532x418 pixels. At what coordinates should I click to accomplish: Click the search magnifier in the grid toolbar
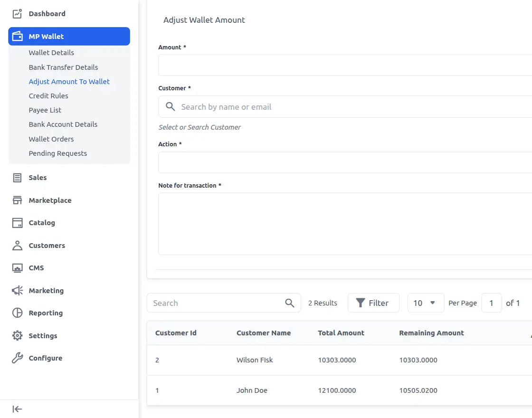coord(289,303)
